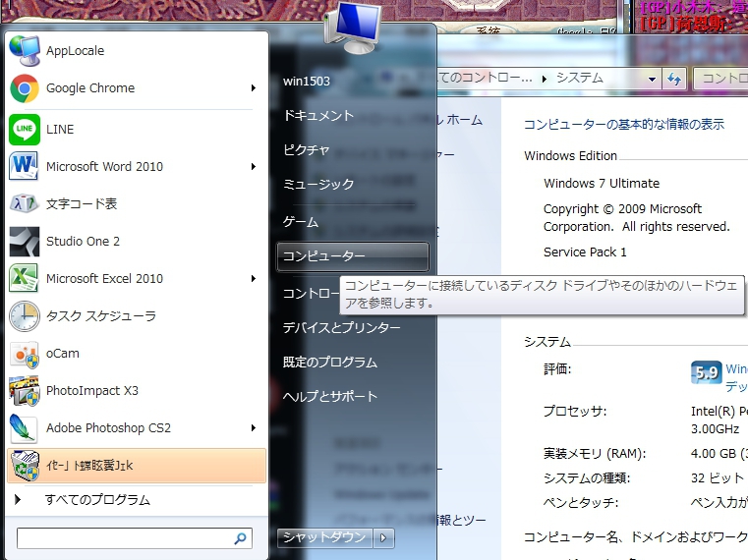This screenshot has height=560, width=748.
Task: Launch oCam recorder icon
Action: [x=25, y=354]
